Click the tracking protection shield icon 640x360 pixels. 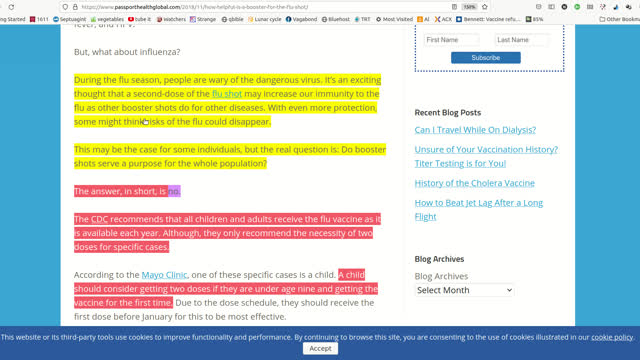(65, 7)
